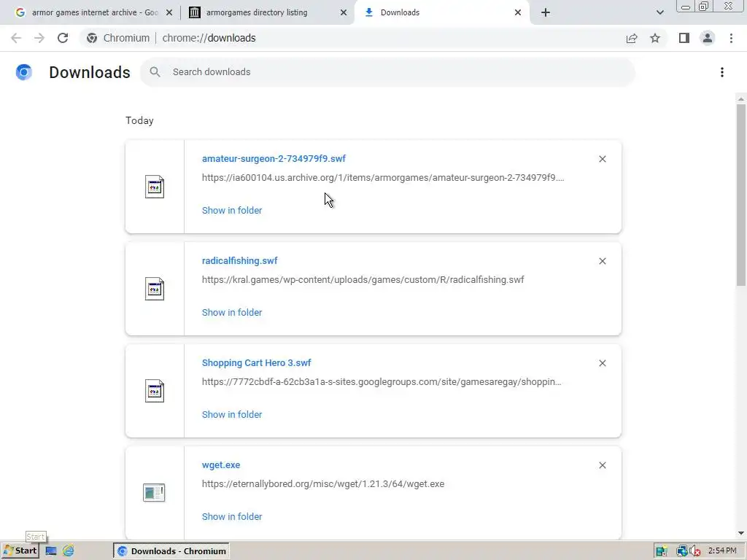
Task: Go back to previous page
Action: (x=16, y=38)
